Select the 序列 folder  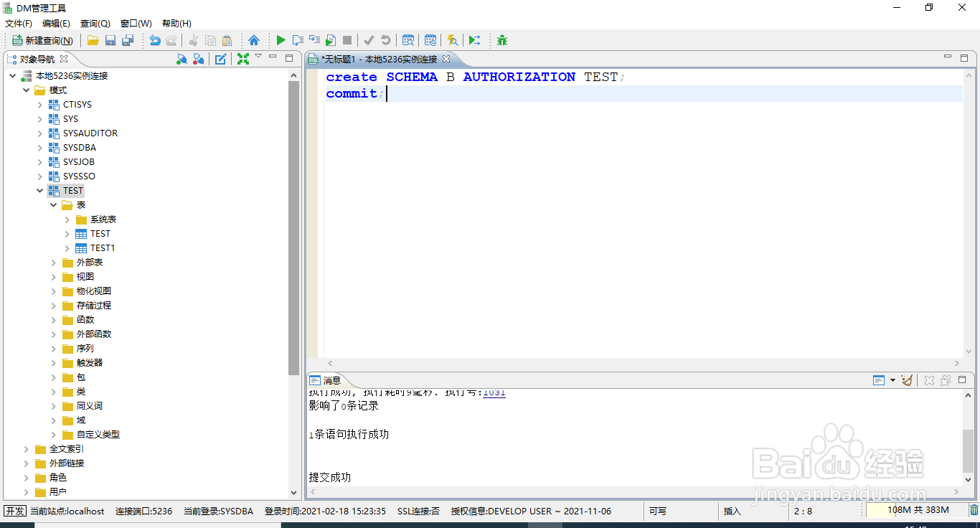85,348
